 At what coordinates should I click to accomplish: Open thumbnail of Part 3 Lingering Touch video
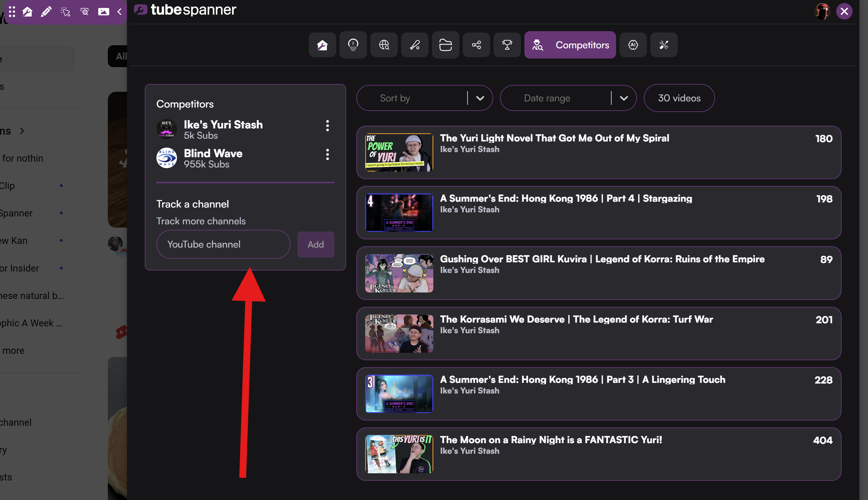coord(399,394)
